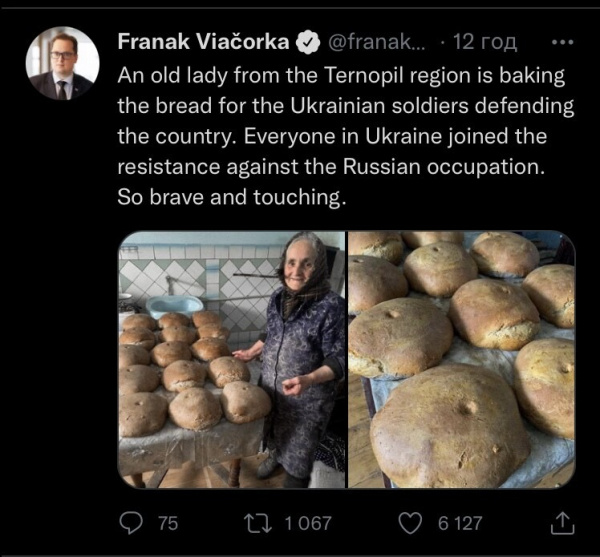
Task: Open the close-up bread loaves photo
Action: point(461,360)
